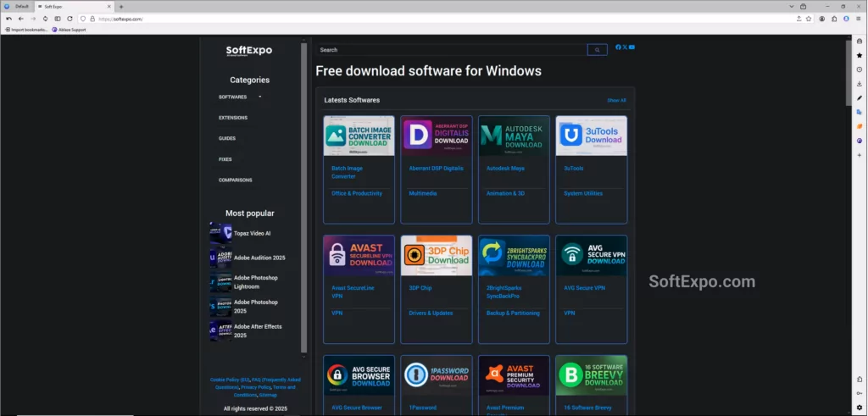The height and width of the screenshot is (416, 868).
Task: Click the Backup & Partitioning category link
Action: (x=513, y=313)
